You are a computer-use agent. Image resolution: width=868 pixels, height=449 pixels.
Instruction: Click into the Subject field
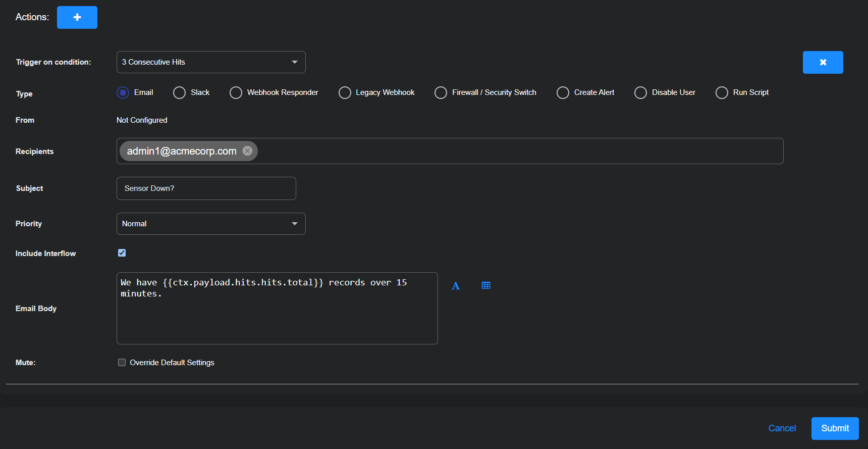pyautogui.click(x=206, y=188)
